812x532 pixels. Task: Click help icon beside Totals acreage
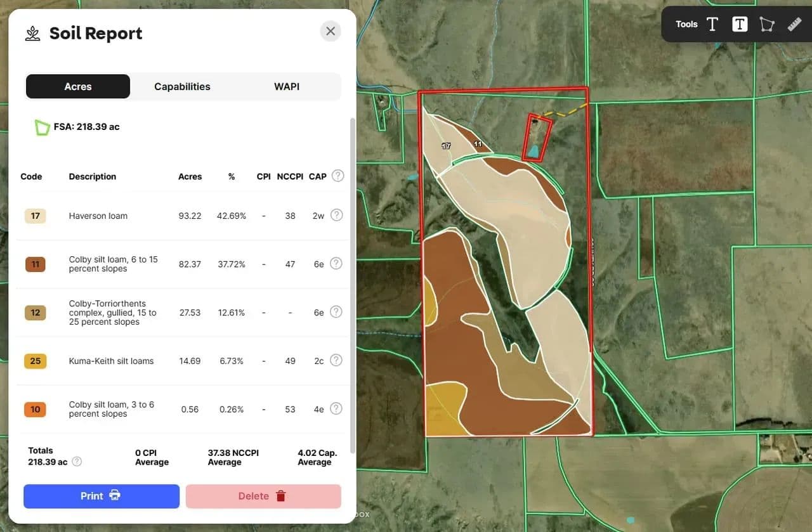(77, 462)
